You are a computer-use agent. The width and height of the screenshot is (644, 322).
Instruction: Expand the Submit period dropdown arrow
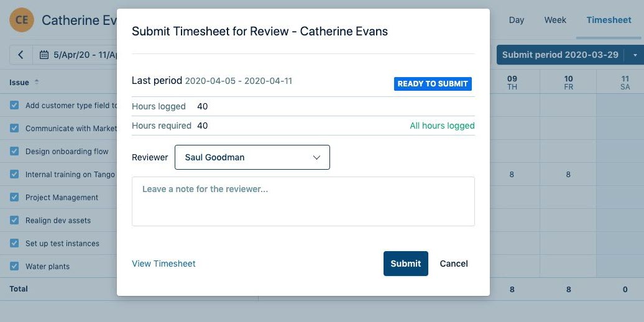coord(635,55)
